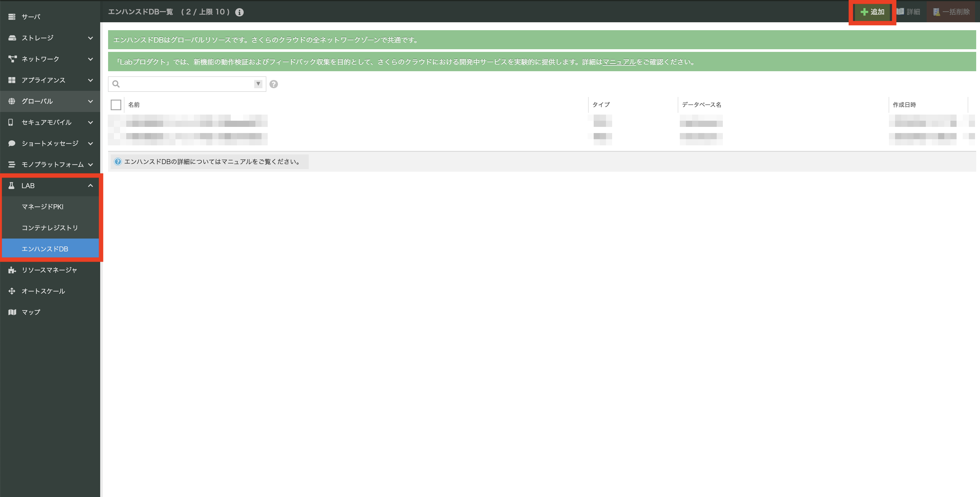This screenshot has height=497, width=980.
Task: Open the search filter dropdown arrow
Action: [258, 84]
